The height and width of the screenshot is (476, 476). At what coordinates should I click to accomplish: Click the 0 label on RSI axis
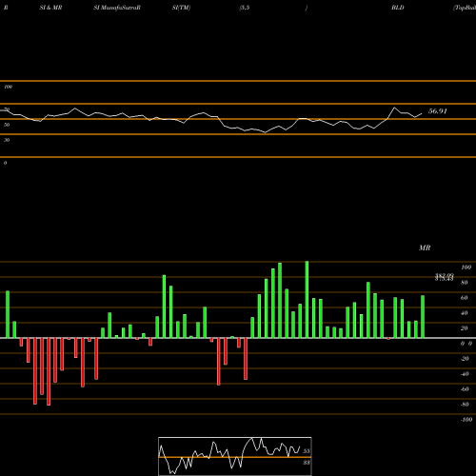coord(5,163)
